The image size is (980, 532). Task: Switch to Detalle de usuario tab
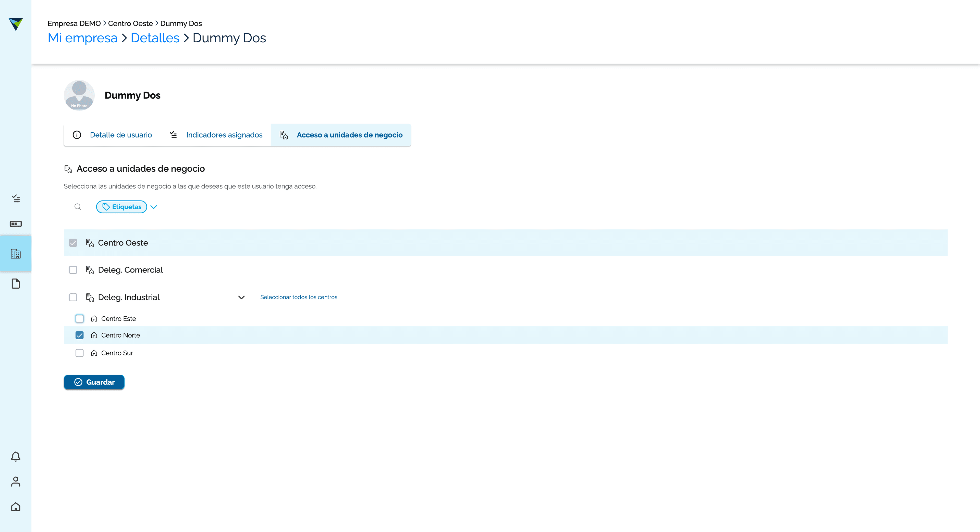coord(112,135)
